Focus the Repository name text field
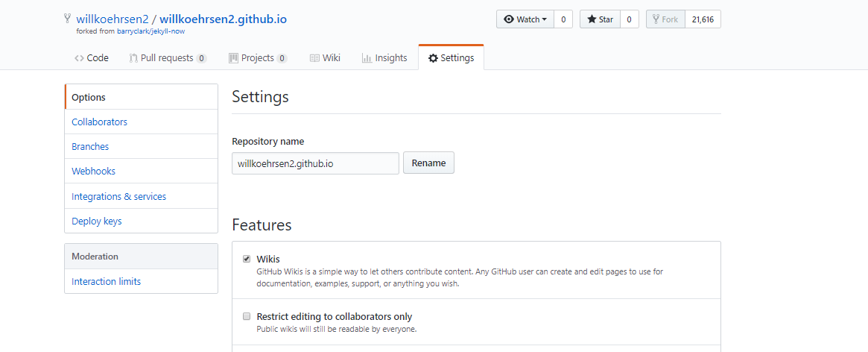 pos(315,163)
